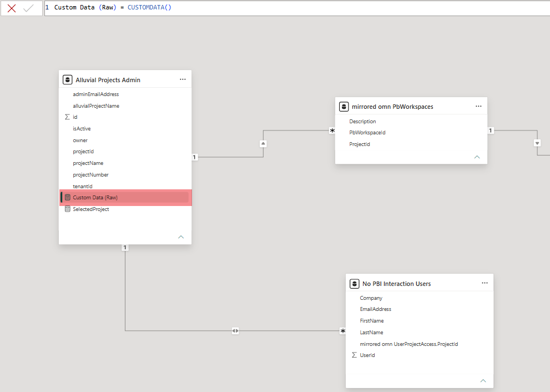Click the 1 marker right of Alluvial Projects Admin
Viewport: 550px width, 392px height.
pyautogui.click(x=194, y=157)
